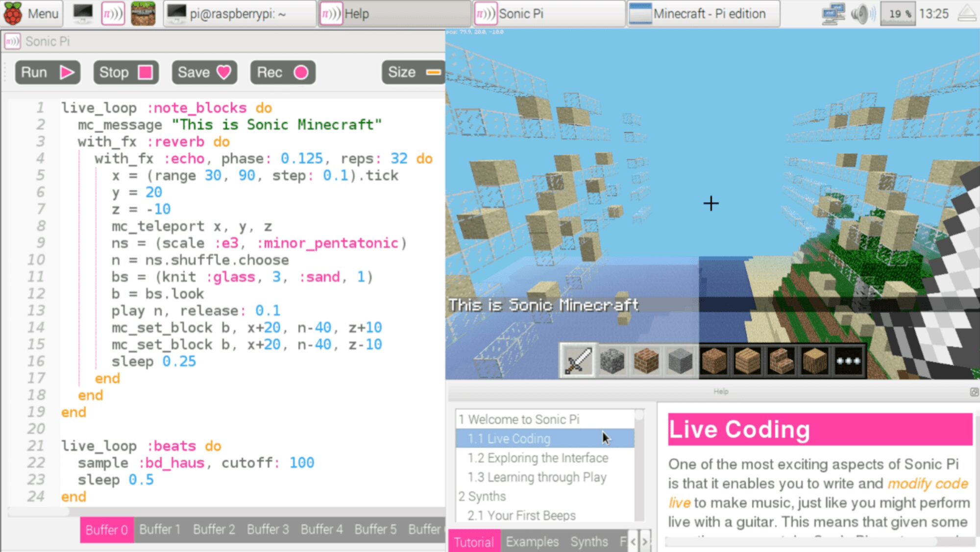Screen dimensions: 980x552
Task: Select the brick block in the hotbar
Action: pos(646,361)
